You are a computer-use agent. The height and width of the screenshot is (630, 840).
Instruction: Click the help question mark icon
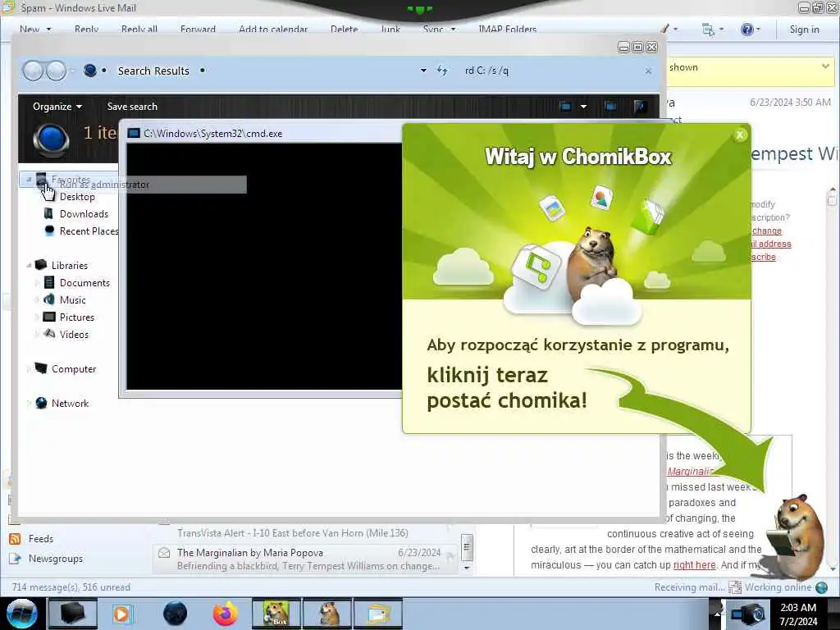(746, 30)
